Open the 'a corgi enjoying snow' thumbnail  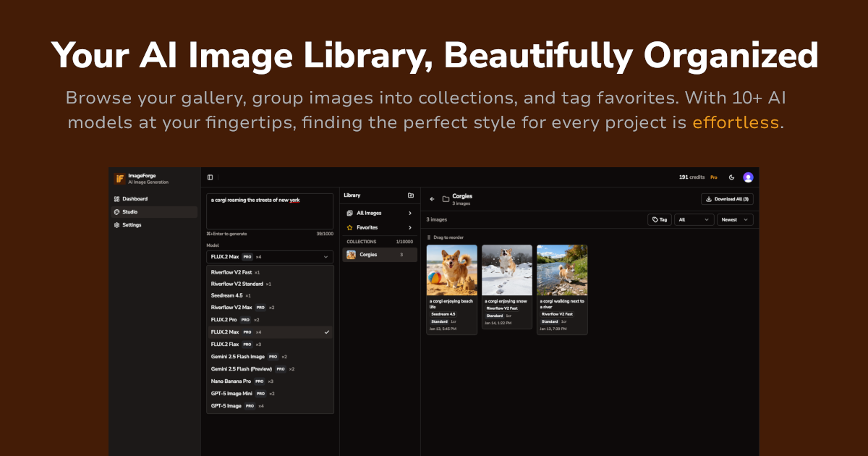coord(506,269)
